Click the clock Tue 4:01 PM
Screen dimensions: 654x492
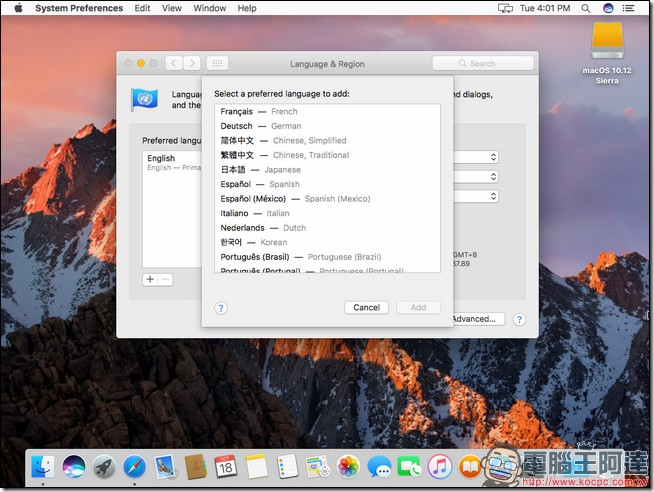pyautogui.click(x=545, y=8)
